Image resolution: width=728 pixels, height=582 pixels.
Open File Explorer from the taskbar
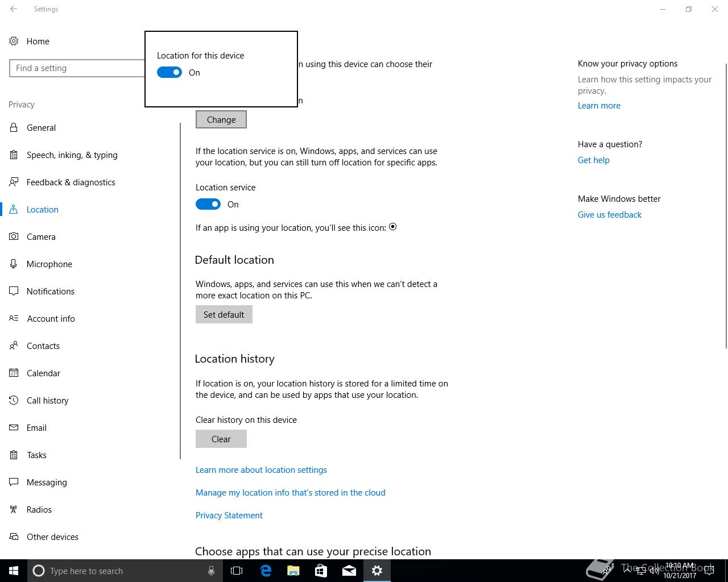293,571
